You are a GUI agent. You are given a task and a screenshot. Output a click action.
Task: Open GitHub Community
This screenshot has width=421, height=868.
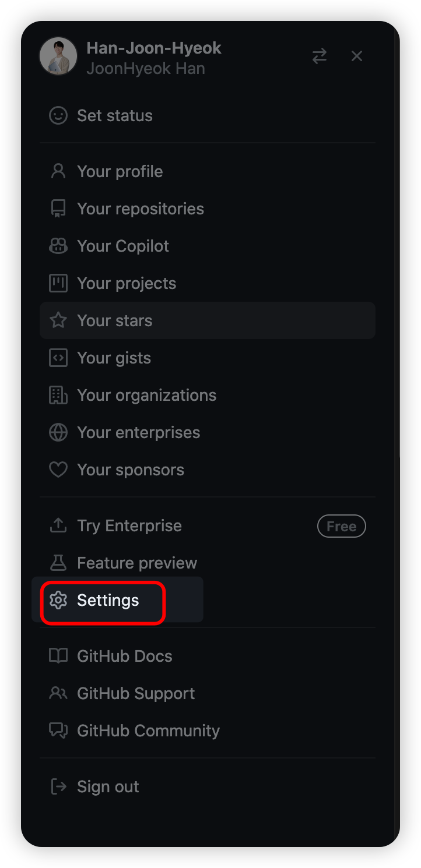point(148,731)
